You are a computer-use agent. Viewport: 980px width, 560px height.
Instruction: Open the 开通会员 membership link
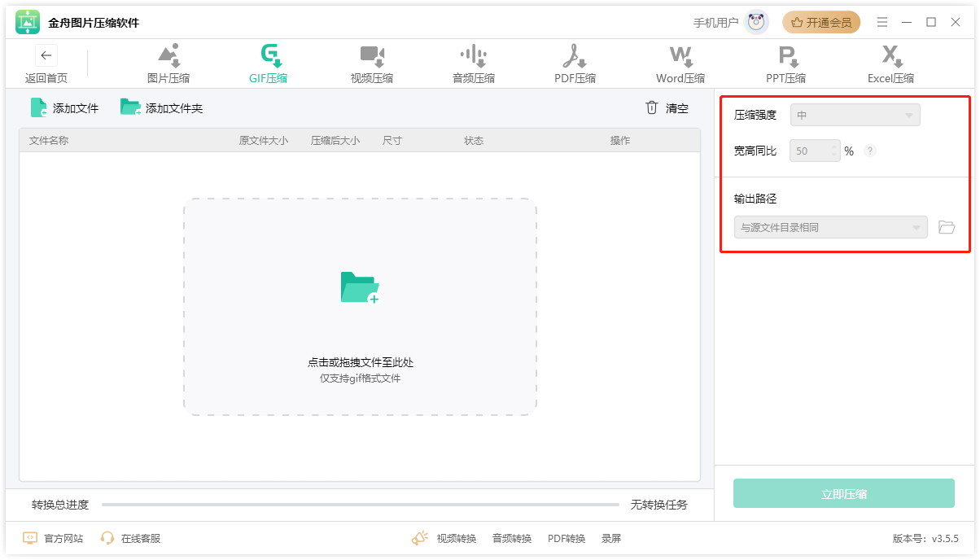pyautogui.click(x=821, y=22)
